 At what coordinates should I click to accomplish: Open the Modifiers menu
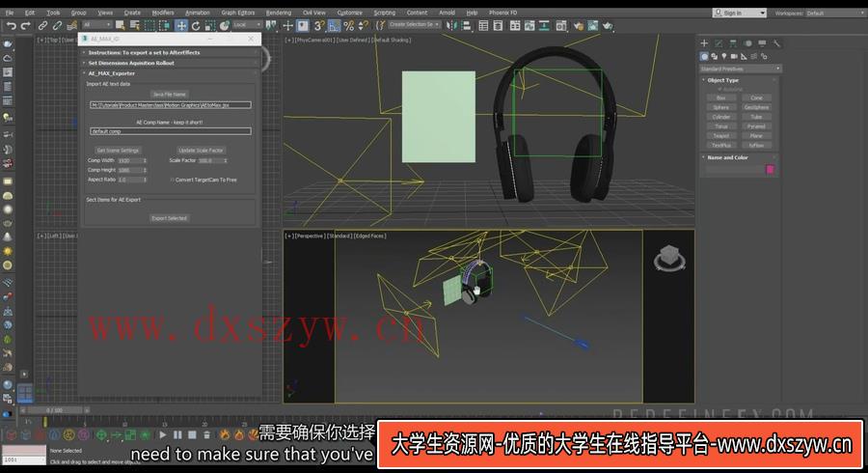click(163, 13)
